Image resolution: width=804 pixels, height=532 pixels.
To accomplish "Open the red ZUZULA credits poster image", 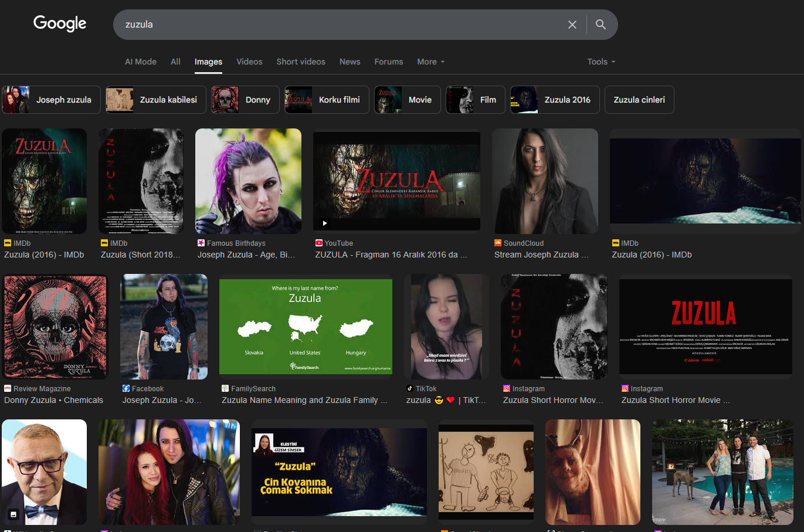I will coord(705,327).
